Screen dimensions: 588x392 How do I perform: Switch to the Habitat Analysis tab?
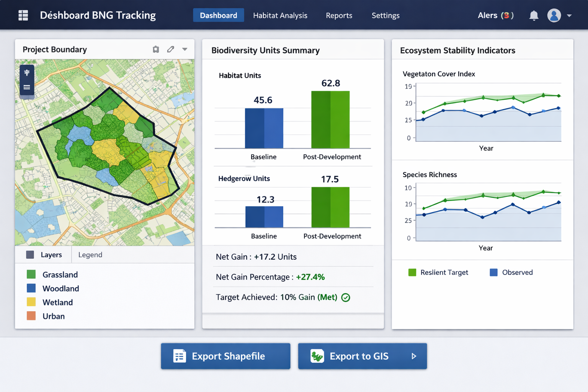(x=280, y=15)
